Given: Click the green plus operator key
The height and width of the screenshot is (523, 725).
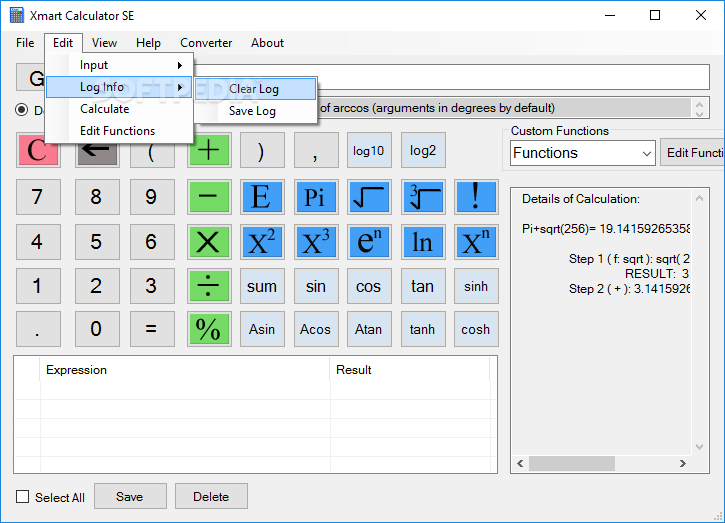Looking at the screenshot, I should pyautogui.click(x=209, y=150).
